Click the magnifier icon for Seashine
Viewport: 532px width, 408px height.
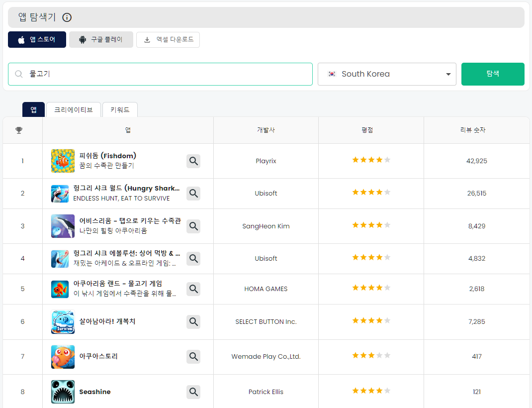coord(193,392)
